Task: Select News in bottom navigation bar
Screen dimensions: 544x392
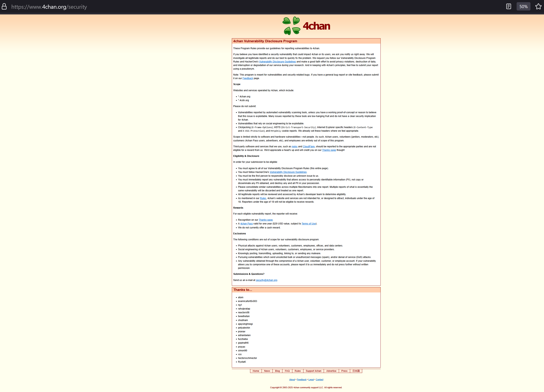Action: (267, 371)
